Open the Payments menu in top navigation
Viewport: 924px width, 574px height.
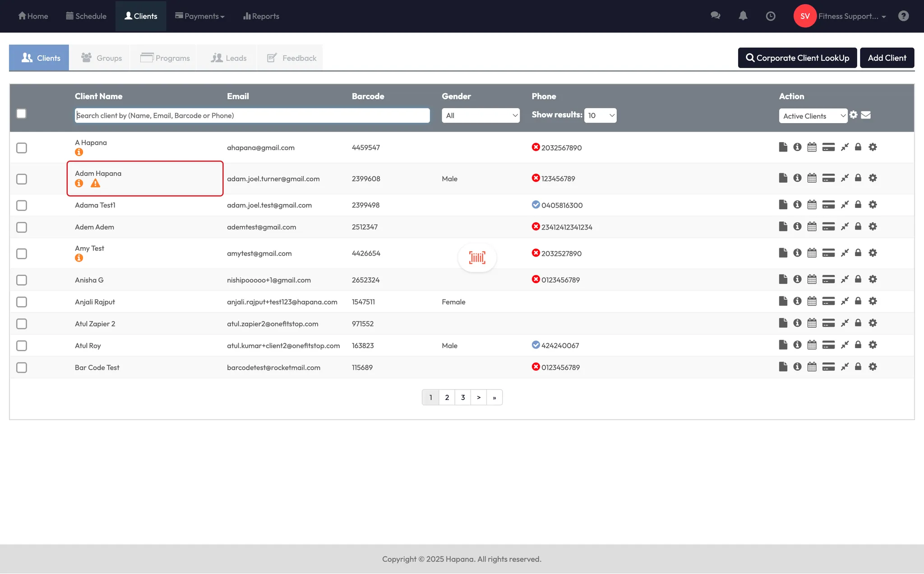click(200, 16)
